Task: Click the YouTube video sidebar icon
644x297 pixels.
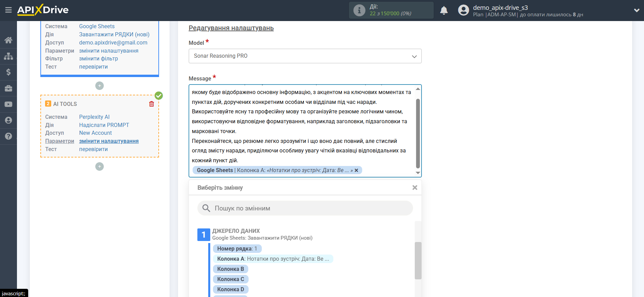Action: click(x=8, y=104)
